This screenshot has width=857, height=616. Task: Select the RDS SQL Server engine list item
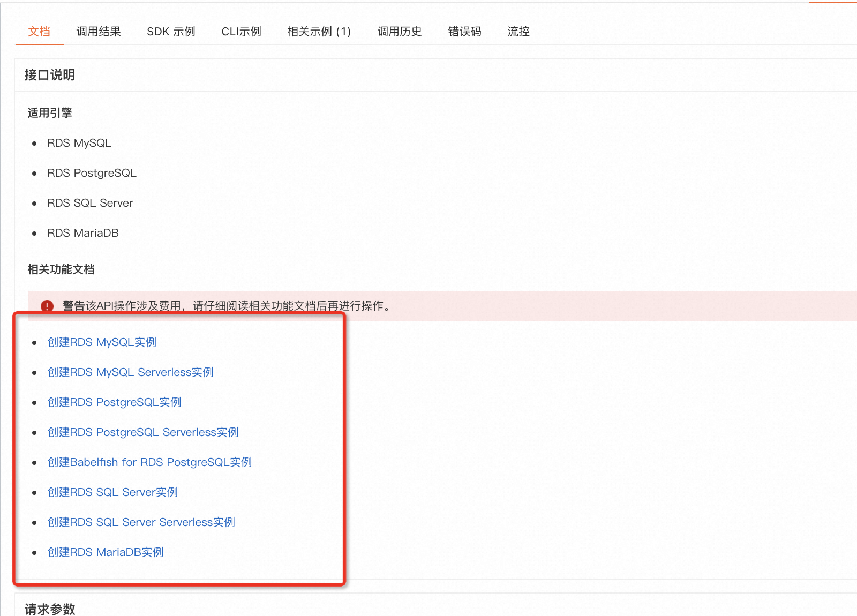click(90, 203)
